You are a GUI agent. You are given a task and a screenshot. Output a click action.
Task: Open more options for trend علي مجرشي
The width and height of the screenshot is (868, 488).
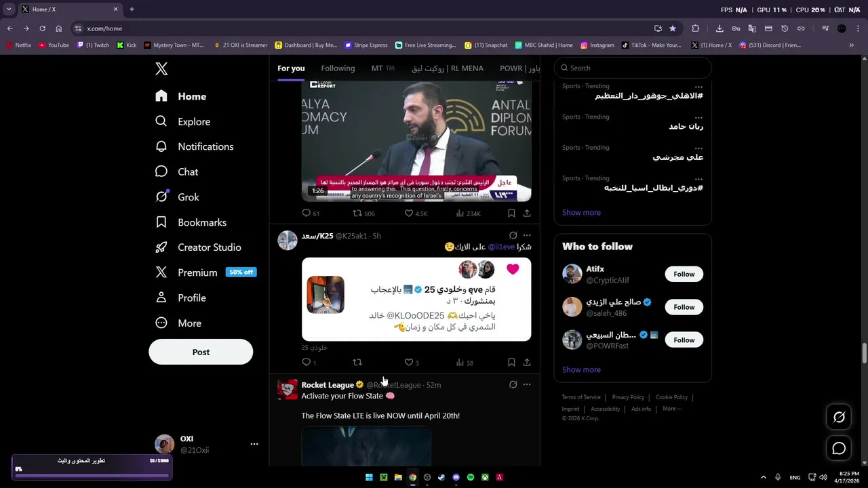(698, 148)
